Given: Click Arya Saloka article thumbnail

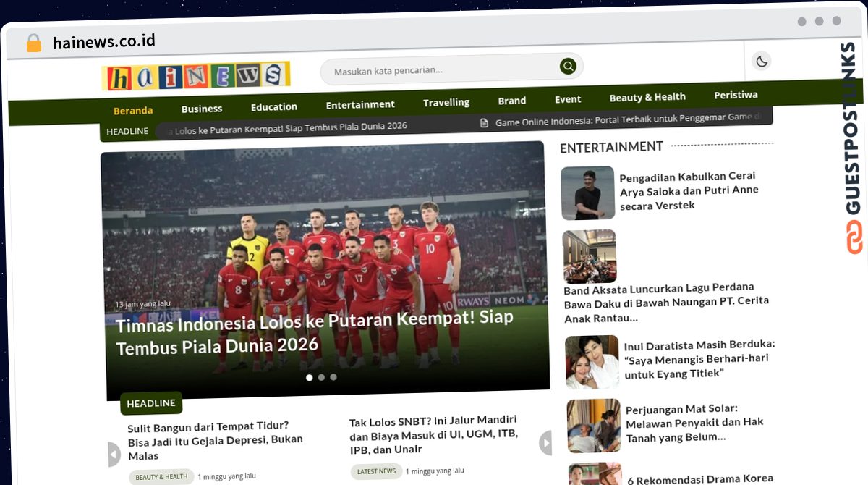Looking at the screenshot, I should click(x=588, y=193).
